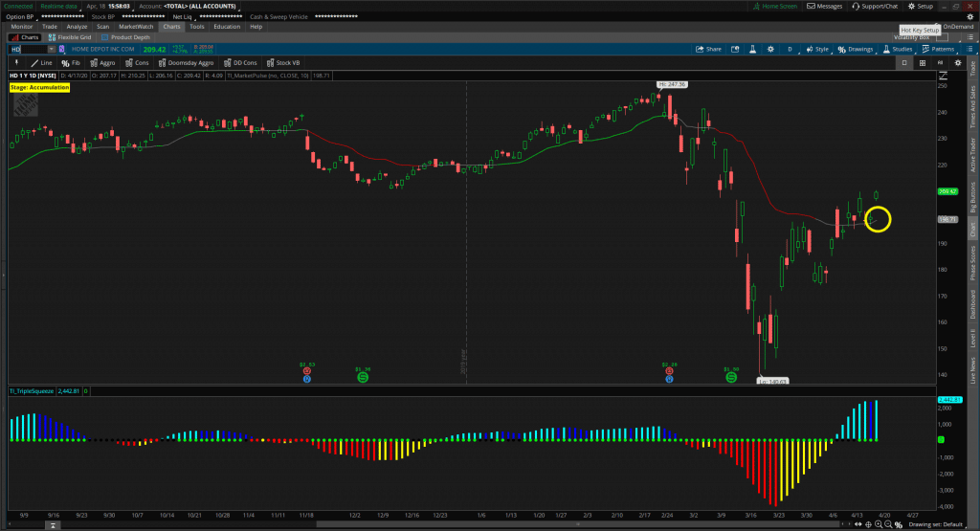Viewport: 980px width, 531px height.
Task: Click the Messages envelope icon
Action: pyautogui.click(x=824, y=6)
